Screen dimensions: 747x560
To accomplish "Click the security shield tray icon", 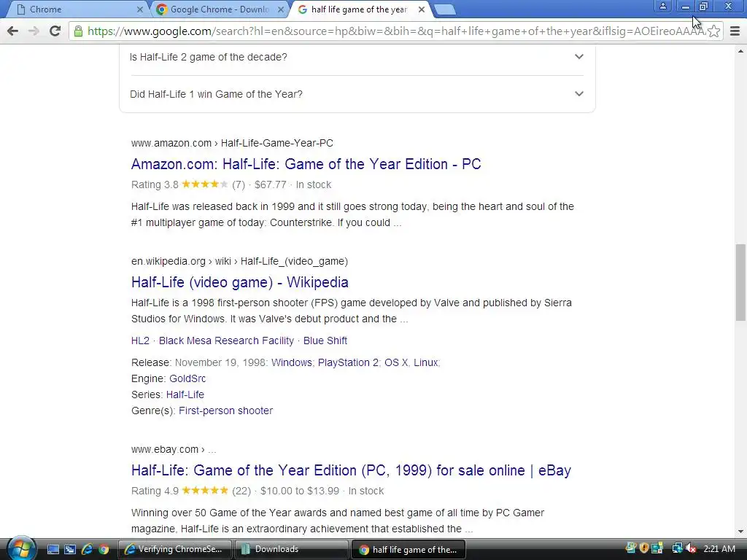I will click(644, 549).
